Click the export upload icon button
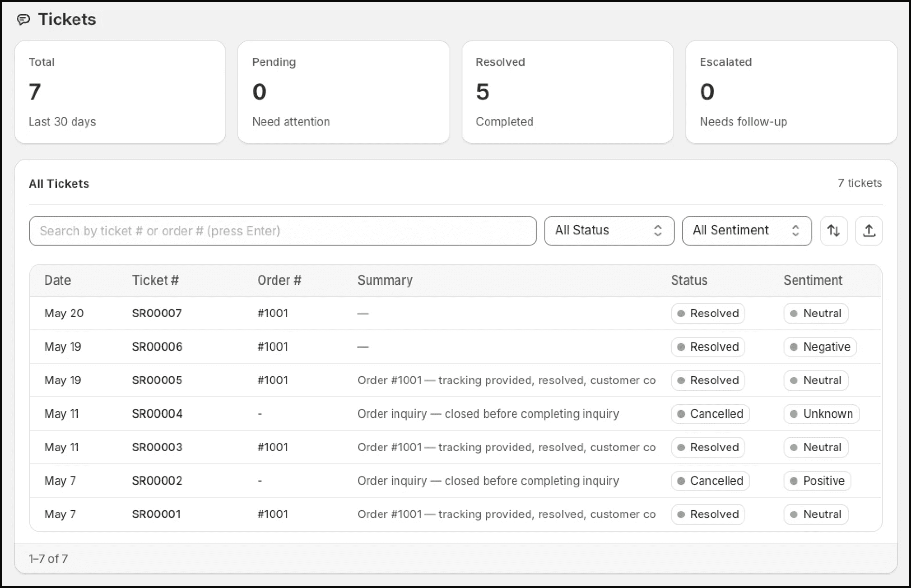Image resolution: width=911 pixels, height=588 pixels. [x=869, y=231]
